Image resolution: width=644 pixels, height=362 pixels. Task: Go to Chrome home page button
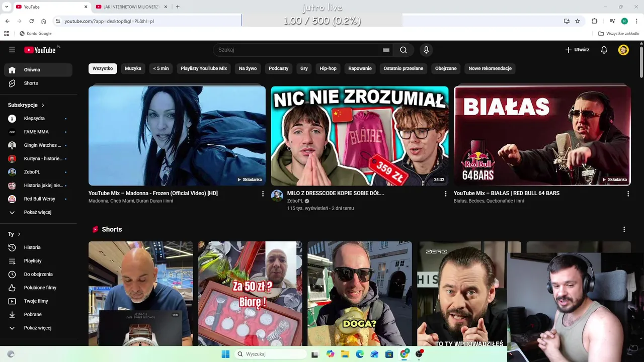click(x=44, y=21)
